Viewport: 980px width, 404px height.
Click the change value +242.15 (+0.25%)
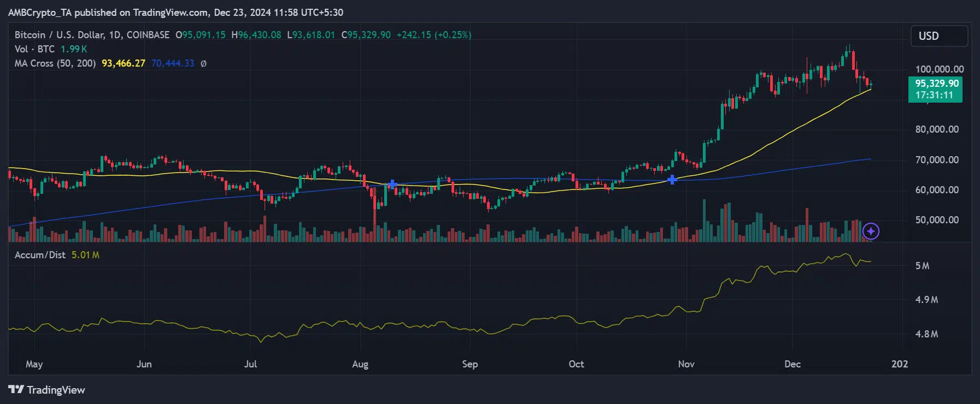click(434, 35)
